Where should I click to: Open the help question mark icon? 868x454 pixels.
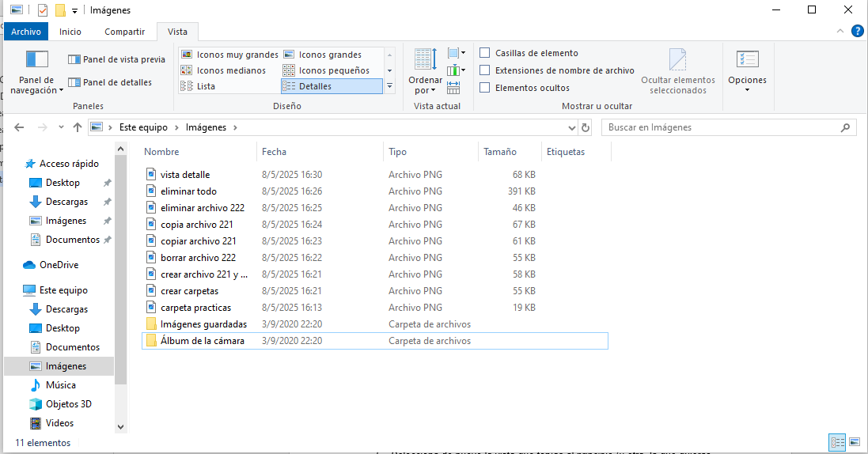[857, 32]
